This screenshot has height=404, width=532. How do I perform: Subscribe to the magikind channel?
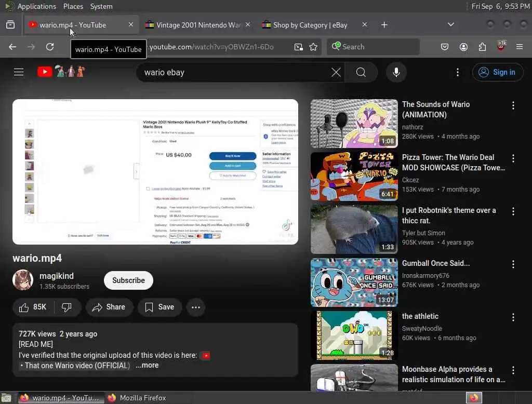129,280
